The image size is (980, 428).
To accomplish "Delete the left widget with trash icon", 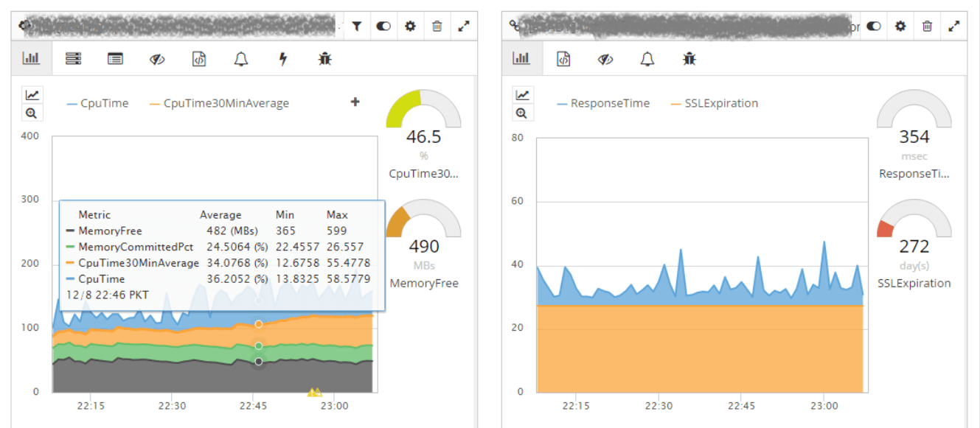I will click(437, 27).
